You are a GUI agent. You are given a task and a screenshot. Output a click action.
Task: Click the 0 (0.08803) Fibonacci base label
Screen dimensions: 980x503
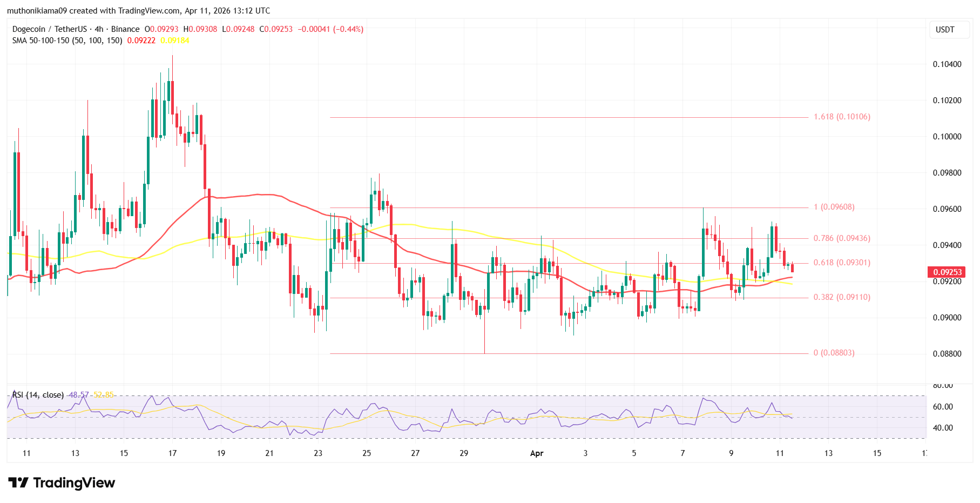pos(834,353)
